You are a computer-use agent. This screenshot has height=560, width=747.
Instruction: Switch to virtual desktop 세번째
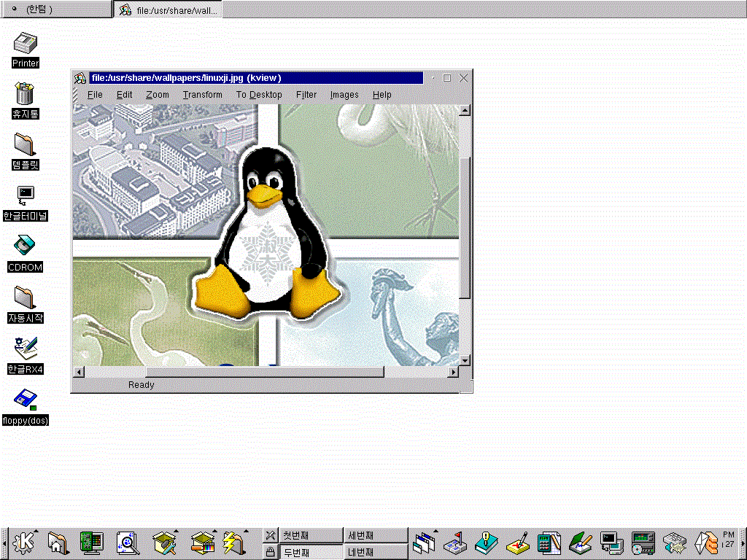[x=375, y=536]
